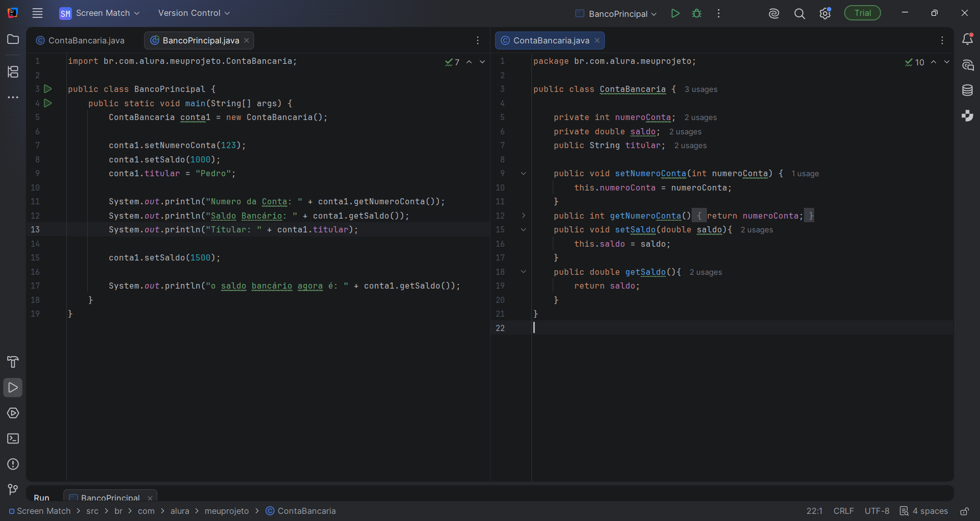
Task: Run BancoPrincipal with green play button
Action: pos(675,13)
